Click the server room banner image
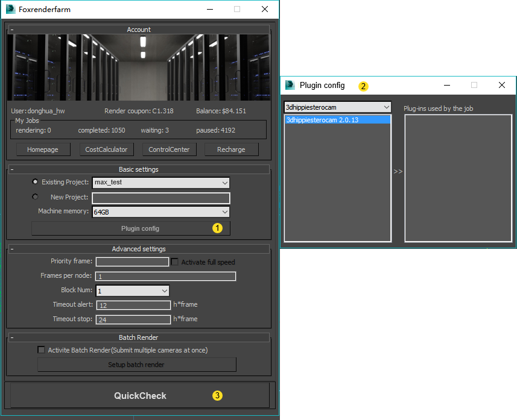 coord(139,67)
